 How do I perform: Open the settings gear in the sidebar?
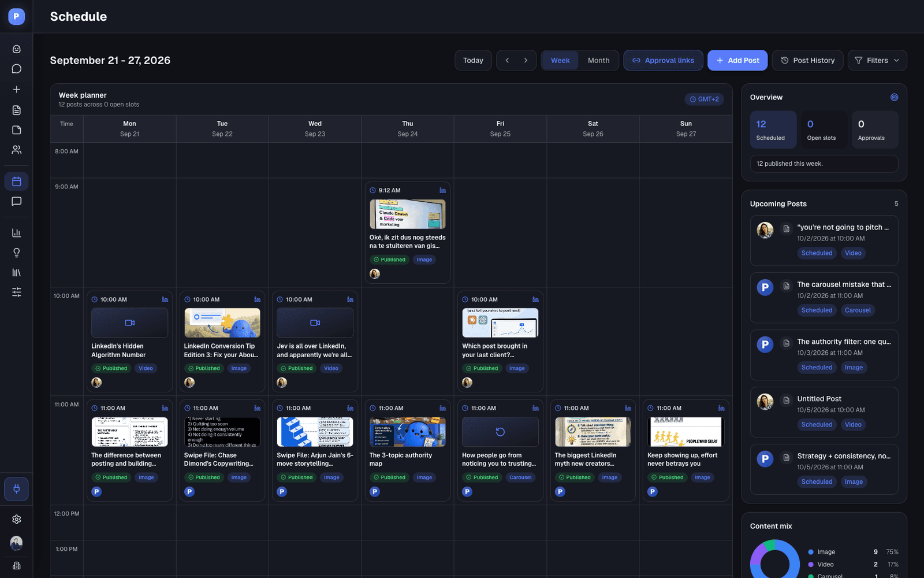tap(17, 519)
